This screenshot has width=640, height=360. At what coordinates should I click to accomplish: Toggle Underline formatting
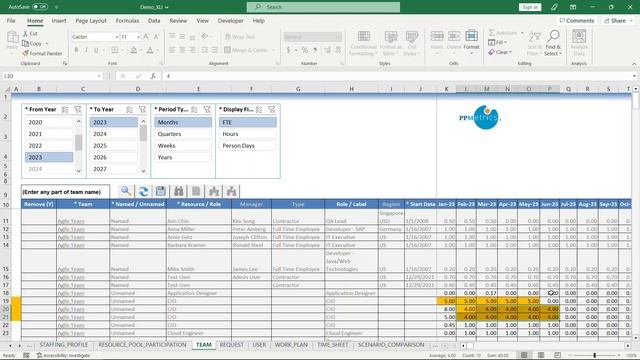point(96,50)
